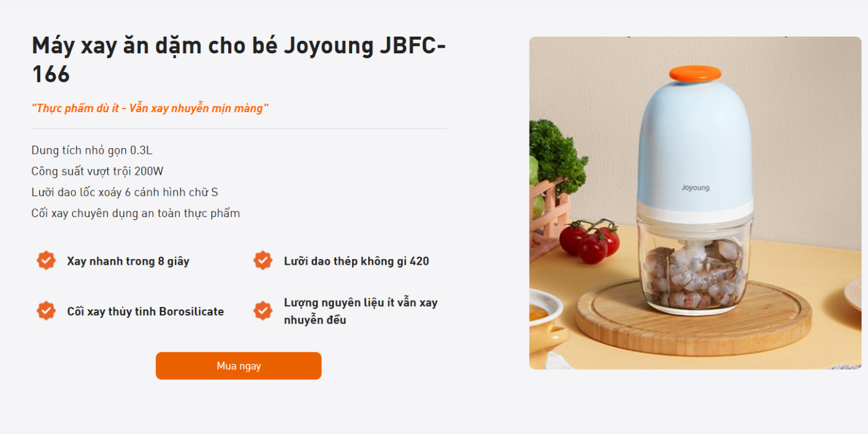The height and width of the screenshot is (434, 868).
Task: Click the red tomatoes in the product photo
Action: tap(589, 241)
